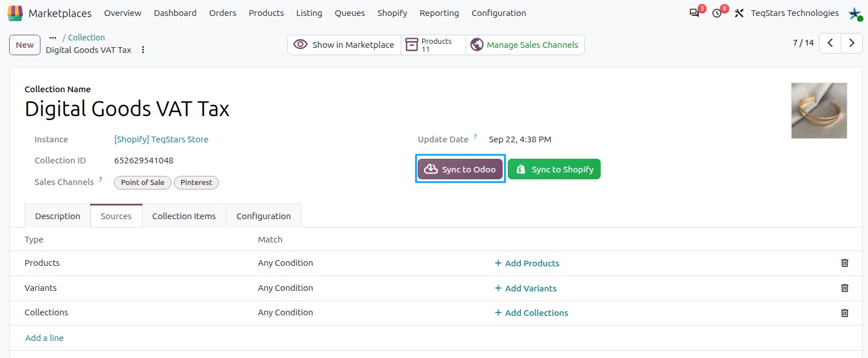Open the Products 11 stat button
Image resolution: width=868 pixels, height=358 pixels.
[434, 45]
